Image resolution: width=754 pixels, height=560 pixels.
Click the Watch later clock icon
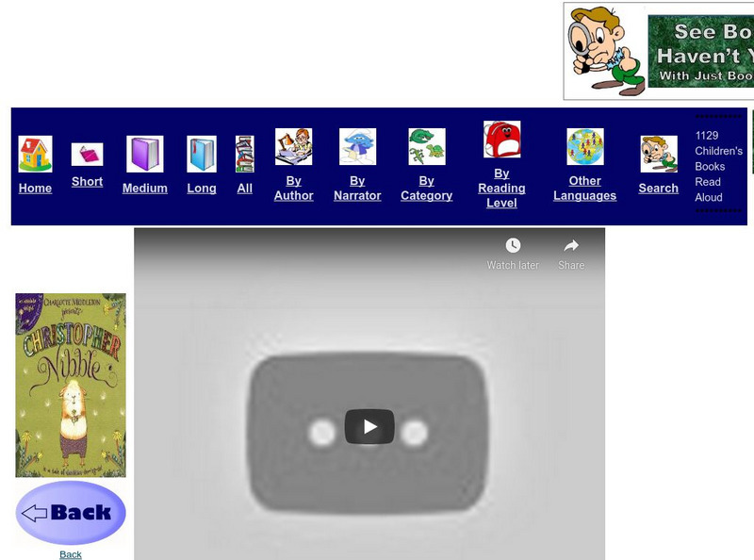point(513,245)
